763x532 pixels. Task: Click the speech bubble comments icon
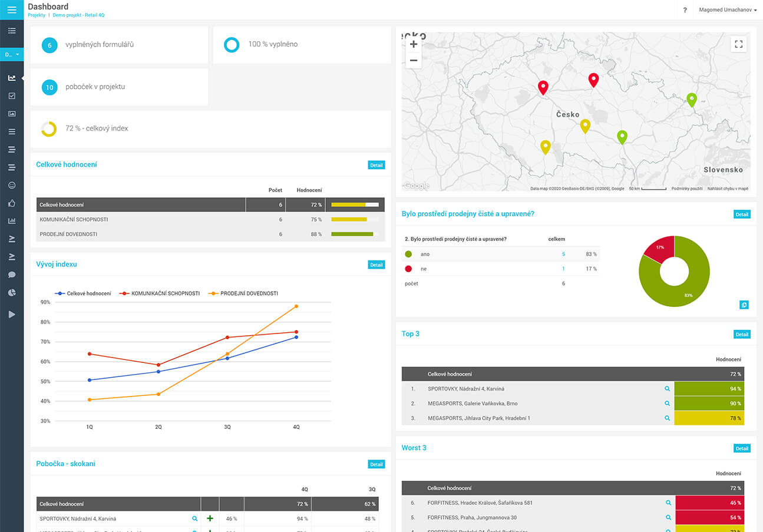tap(12, 275)
